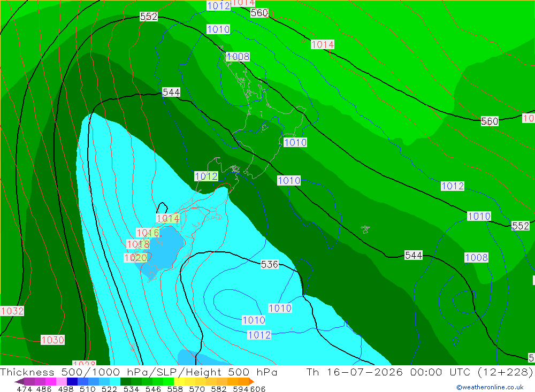This screenshot has height=392, width=535.
Task: Click the dark blue legend swatch
Action: (x=72, y=381)
